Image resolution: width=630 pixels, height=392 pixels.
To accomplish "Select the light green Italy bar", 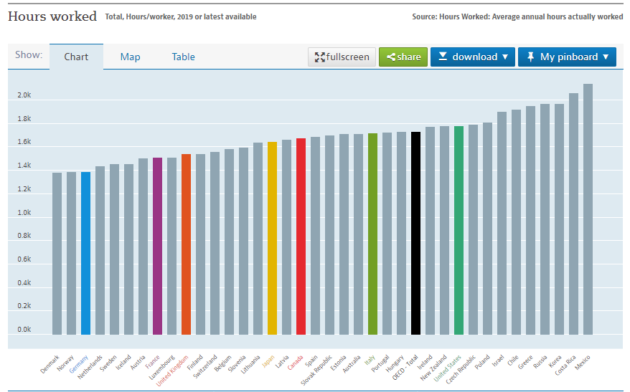I will point(372,234).
